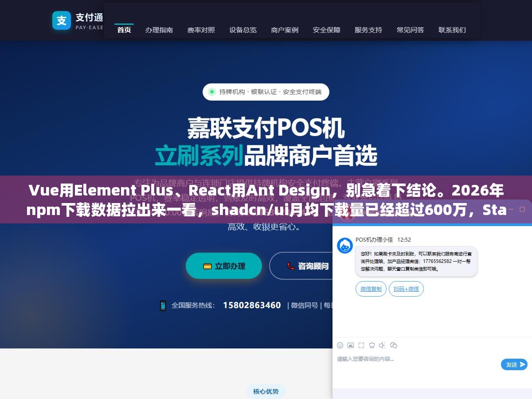Select 商户案例 in the navigation
This screenshot has height=399, width=532.
pos(285,30)
